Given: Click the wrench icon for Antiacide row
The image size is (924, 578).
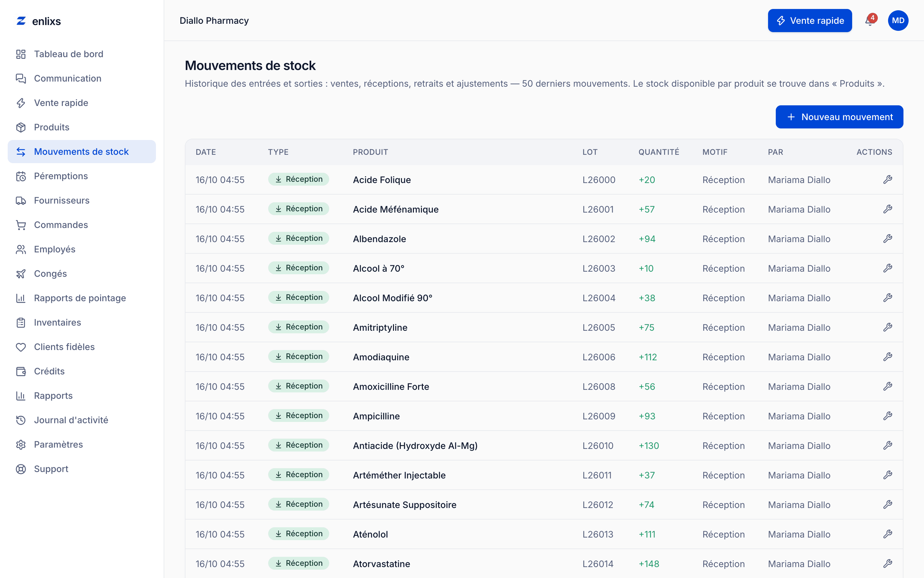Looking at the screenshot, I should [887, 445].
